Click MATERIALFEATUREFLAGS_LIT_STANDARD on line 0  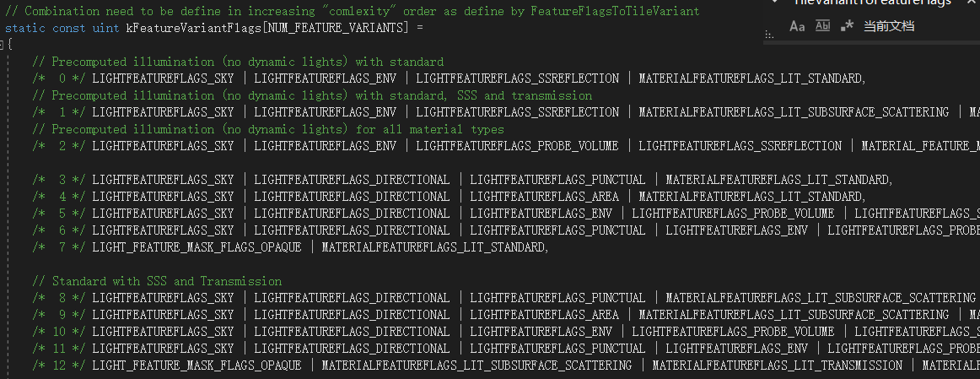click(x=751, y=79)
